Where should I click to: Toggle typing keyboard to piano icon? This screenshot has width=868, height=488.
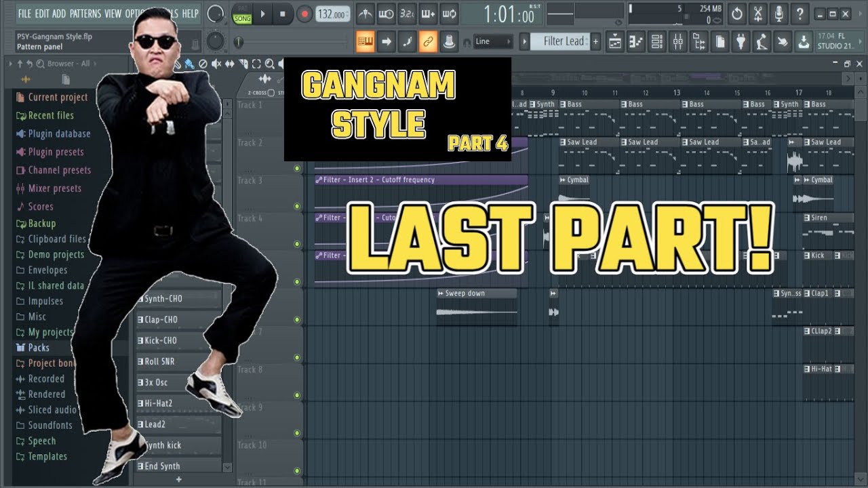[x=366, y=42]
